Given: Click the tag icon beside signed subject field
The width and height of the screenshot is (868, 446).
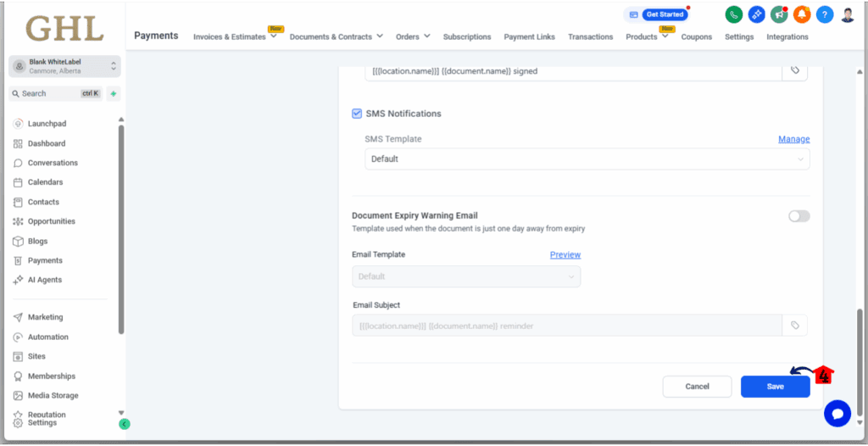Looking at the screenshot, I should 795,70.
